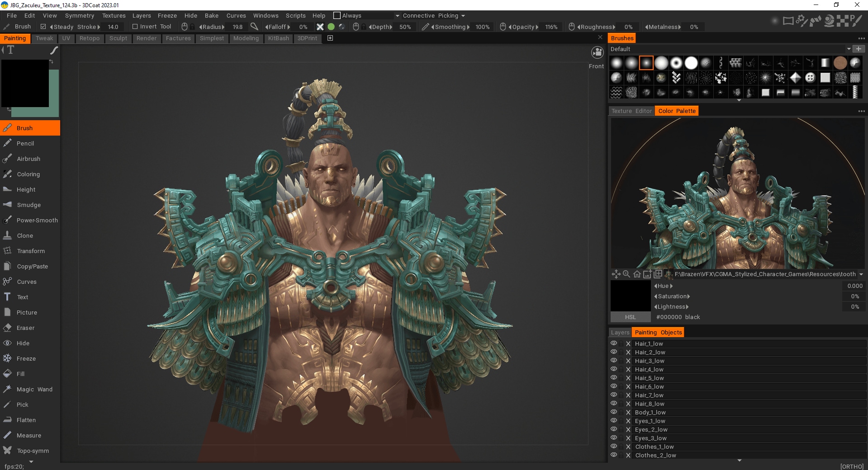
Task: Open the reference image path dropdown
Action: point(861,274)
